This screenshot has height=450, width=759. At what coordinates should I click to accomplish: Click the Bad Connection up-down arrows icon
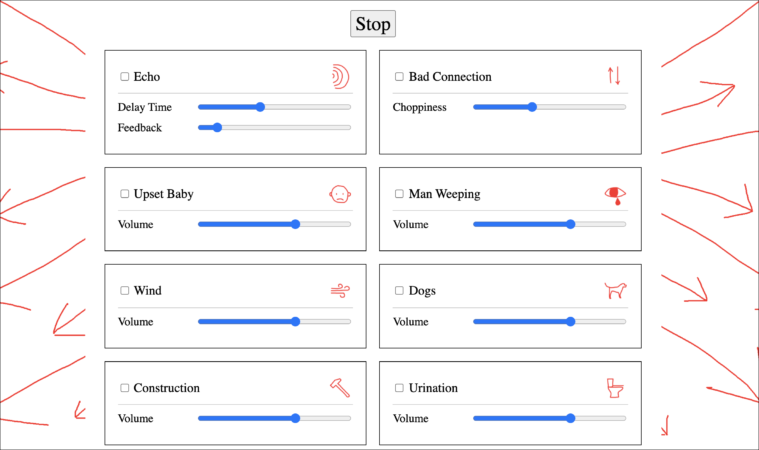click(614, 76)
